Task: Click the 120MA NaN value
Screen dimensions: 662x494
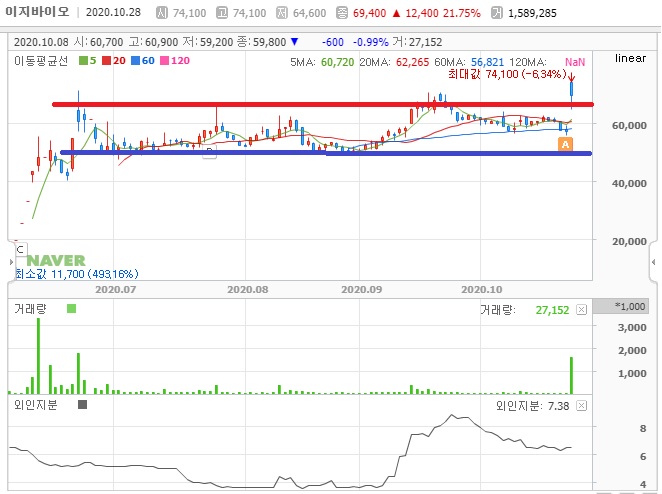Action: [x=575, y=62]
